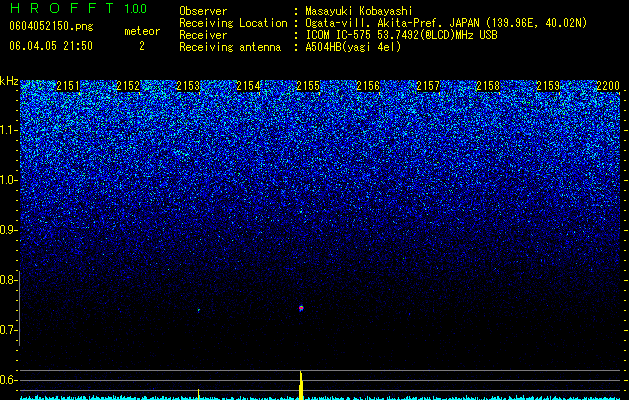Click the faint meteor echo near 2153

(199, 310)
